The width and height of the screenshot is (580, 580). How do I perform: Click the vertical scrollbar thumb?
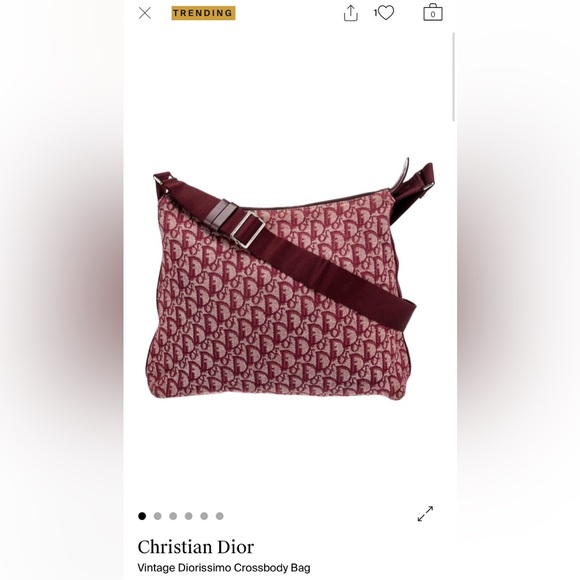[453, 77]
